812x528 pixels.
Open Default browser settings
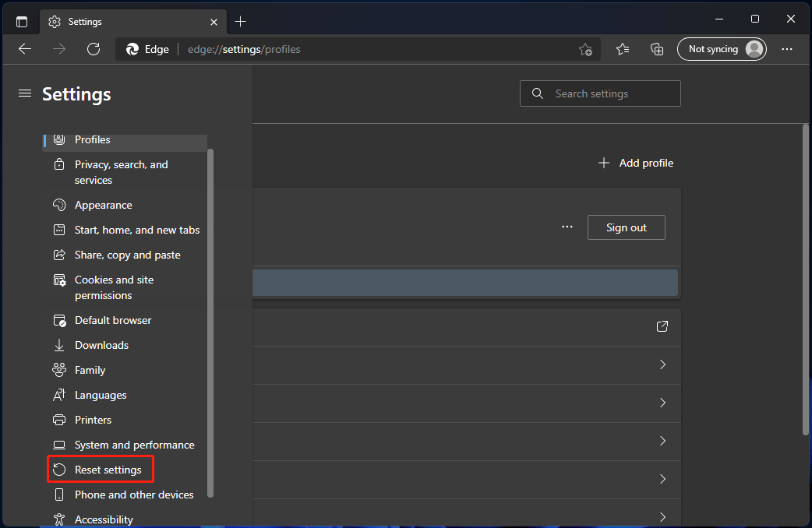click(x=112, y=320)
